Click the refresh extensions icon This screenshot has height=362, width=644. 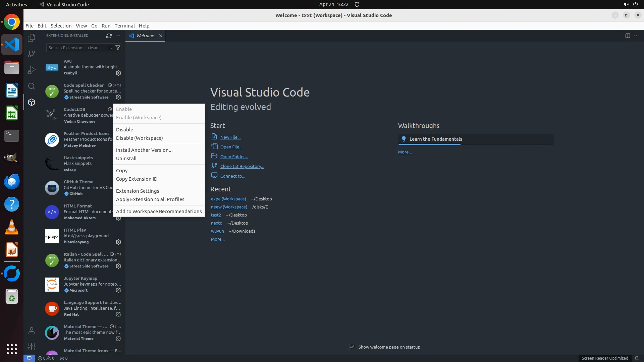coord(109,36)
